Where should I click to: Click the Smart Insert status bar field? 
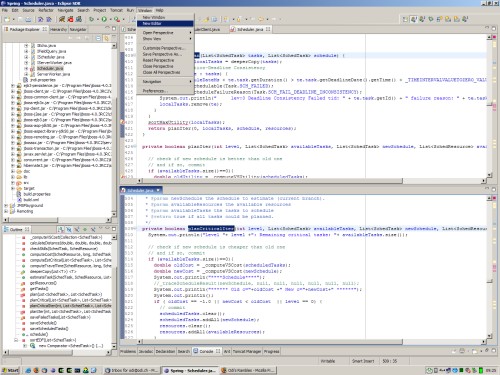point(363,361)
